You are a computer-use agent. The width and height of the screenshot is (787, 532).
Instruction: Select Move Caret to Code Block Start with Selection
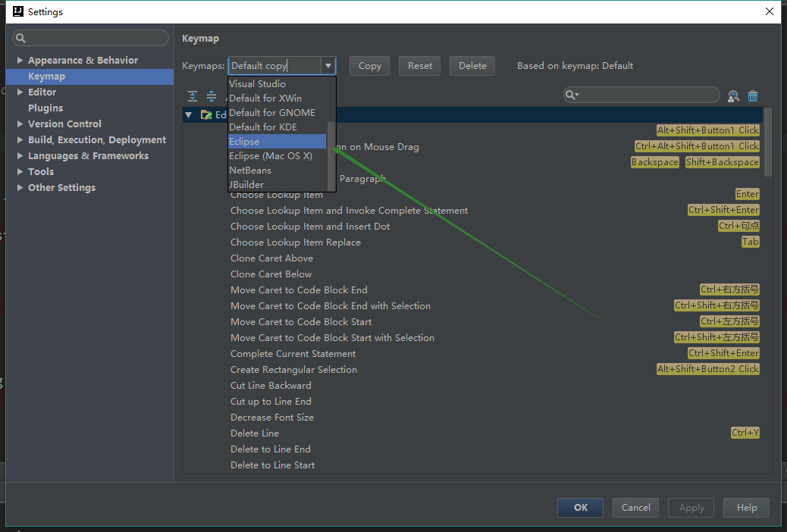coord(332,338)
